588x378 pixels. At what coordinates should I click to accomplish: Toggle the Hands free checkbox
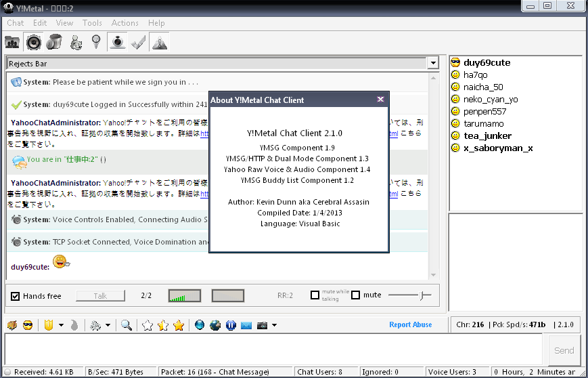click(x=15, y=296)
